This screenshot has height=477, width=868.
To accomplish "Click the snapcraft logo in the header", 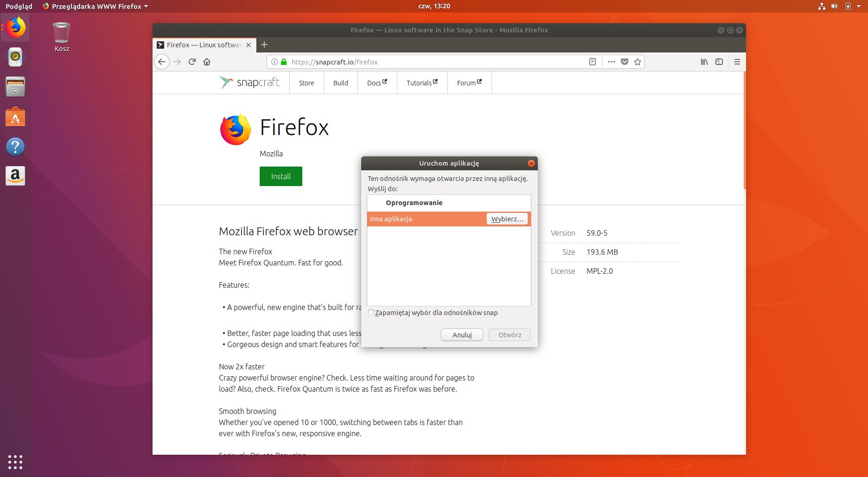I will 250,83.
